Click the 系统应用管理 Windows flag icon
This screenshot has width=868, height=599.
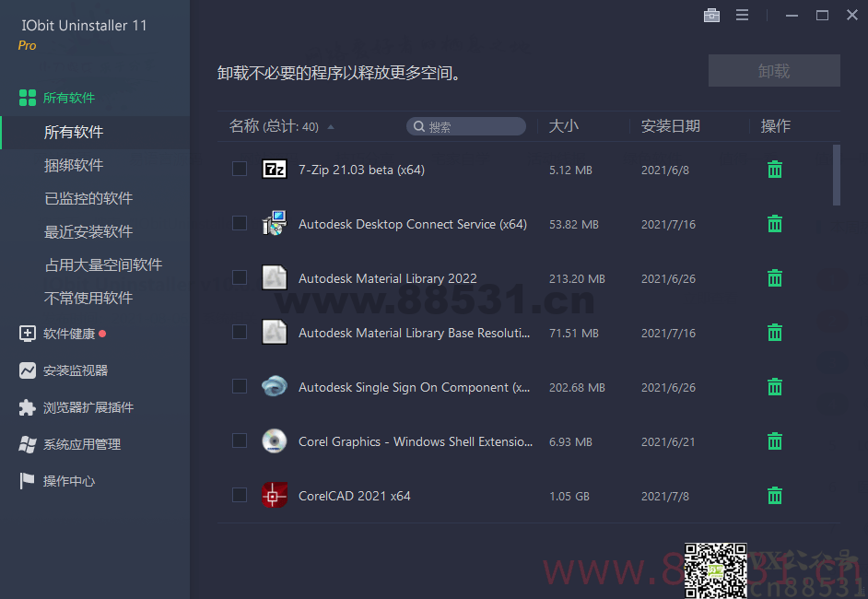click(27, 444)
